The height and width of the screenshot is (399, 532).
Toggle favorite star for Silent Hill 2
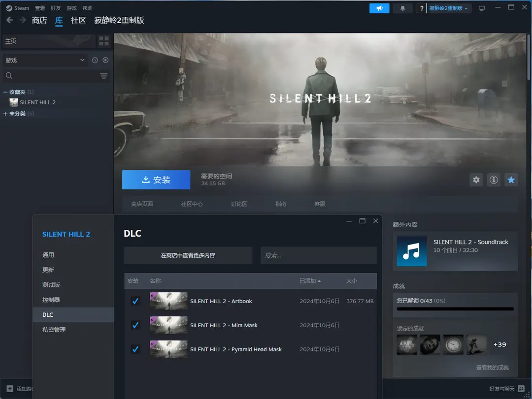click(x=511, y=180)
